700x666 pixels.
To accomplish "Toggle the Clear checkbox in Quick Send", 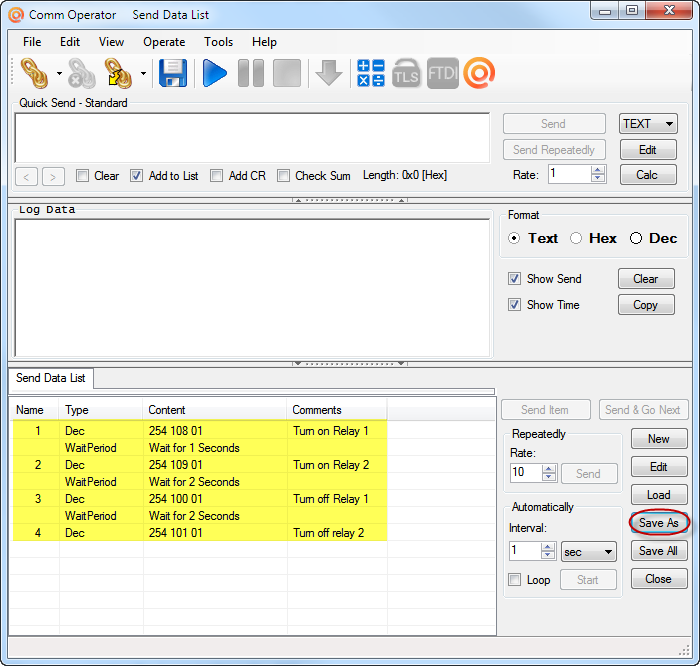I will tap(82, 175).
